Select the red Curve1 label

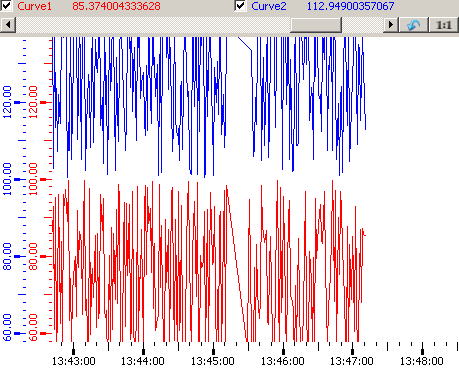click(x=34, y=6)
